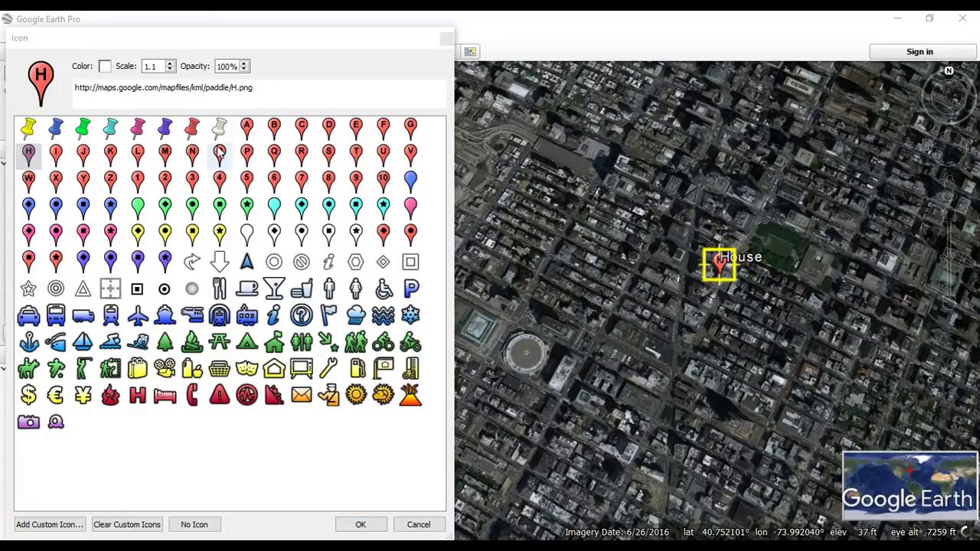Viewport: 980px width, 551px height.
Task: Choose the red telephone icon
Action: [192, 396]
